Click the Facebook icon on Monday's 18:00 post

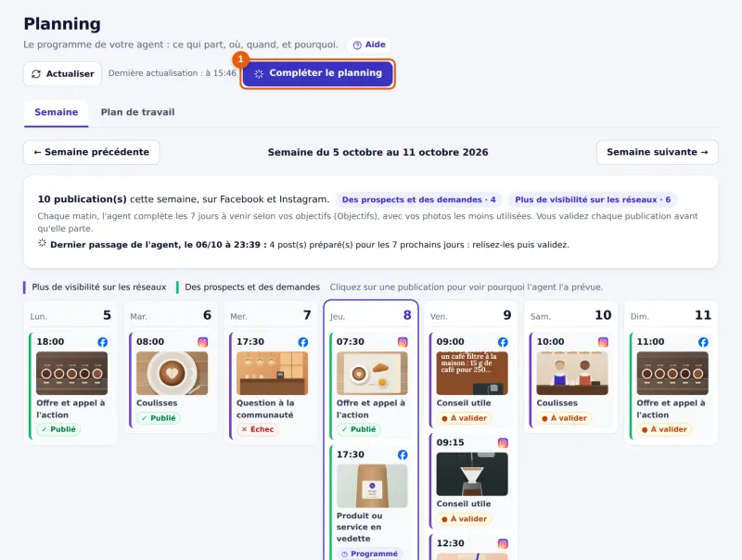coord(103,342)
